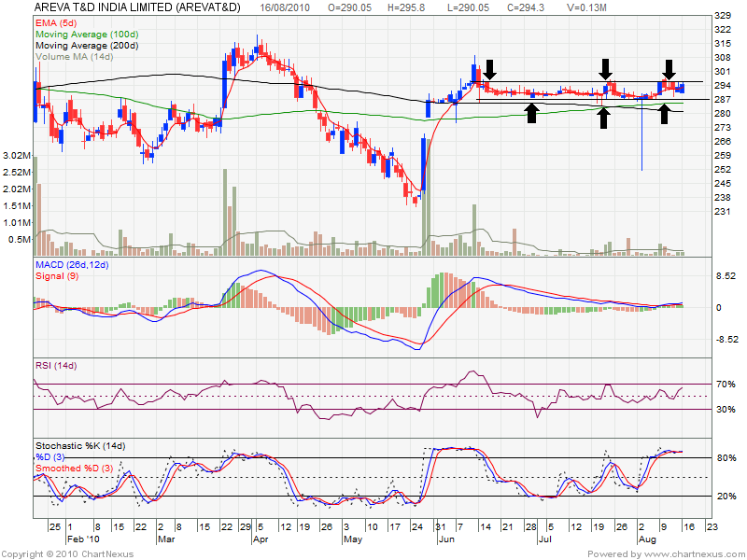The image size is (747, 560).
Task: Click the middle black down arrow near July 19
Action: [606, 68]
